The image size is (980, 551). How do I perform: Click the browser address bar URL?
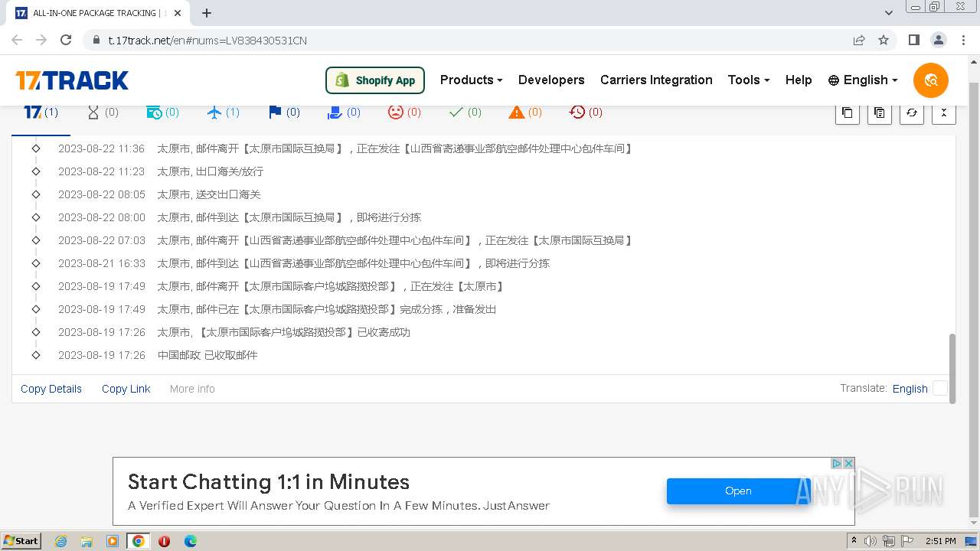(207, 40)
